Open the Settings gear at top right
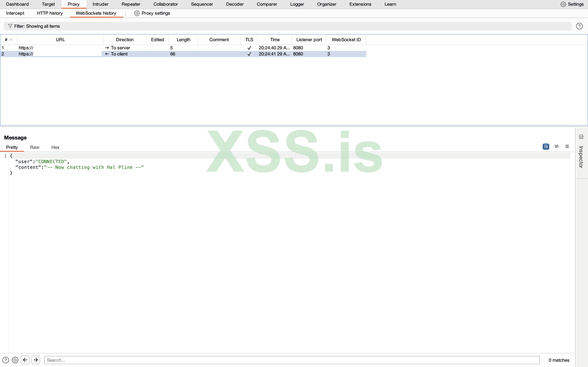 point(563,4)
